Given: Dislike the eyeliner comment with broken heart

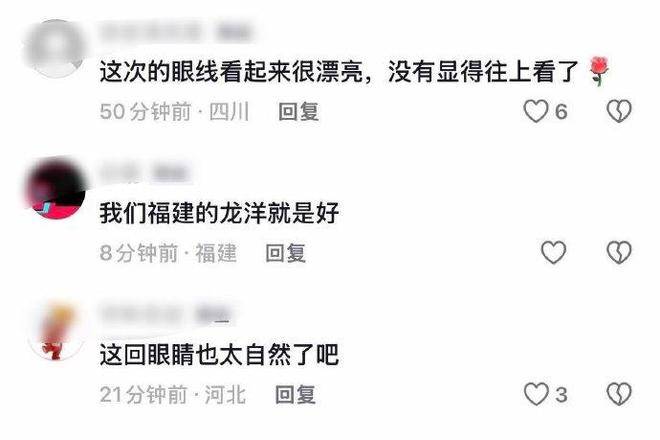Looking at the screenshot, I should coord(619,111).
